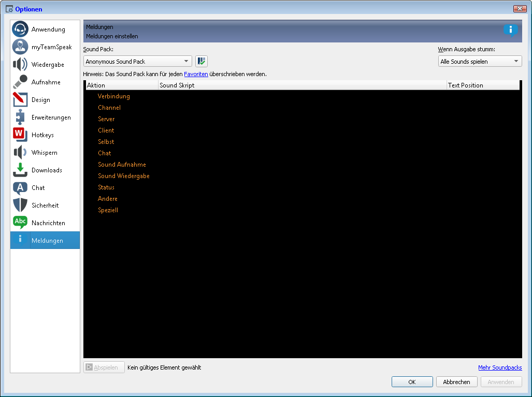Image resolution: width=532 pixels, height=397 pixels.
Task: Open the Chat letter A icon
Action: [x=20, y=188]
